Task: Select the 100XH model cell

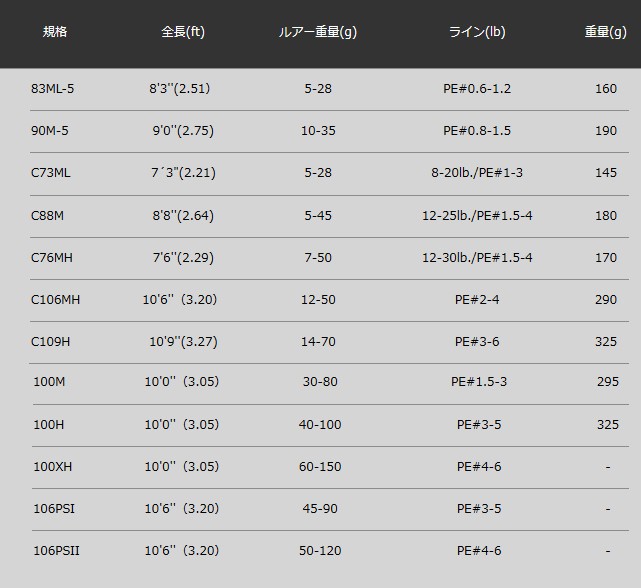Action: pyautogui.click(x=53, y=467)
